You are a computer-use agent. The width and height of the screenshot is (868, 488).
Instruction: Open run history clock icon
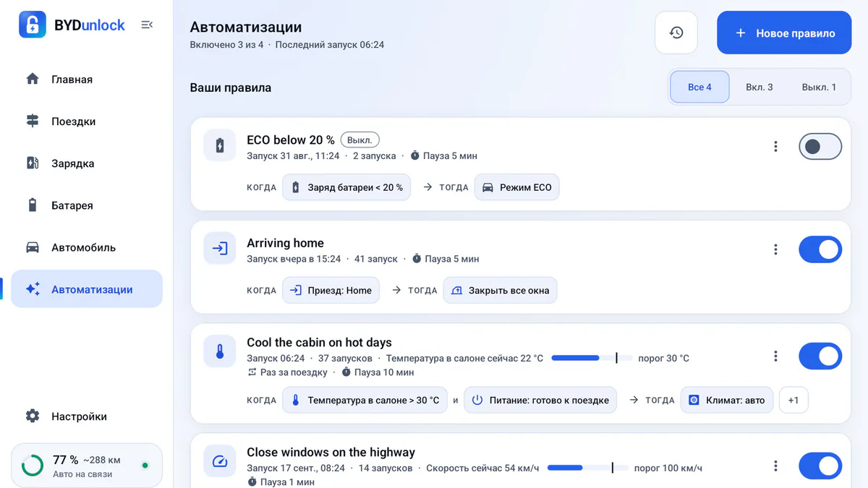tap(676, 33)
